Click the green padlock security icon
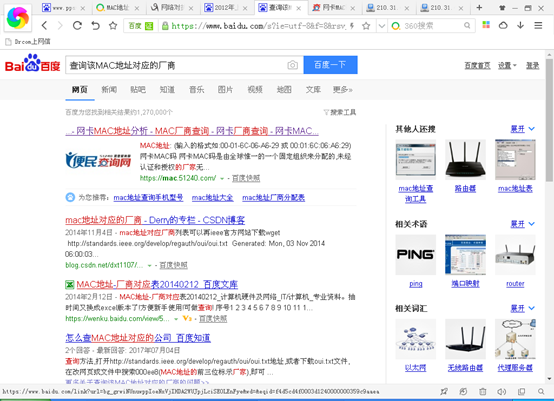 click(x=165, y=26)
